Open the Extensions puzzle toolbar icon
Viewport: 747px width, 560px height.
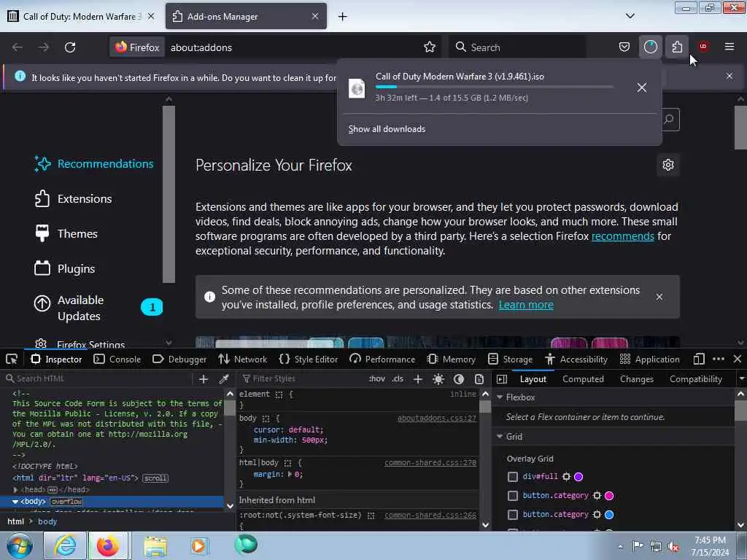pyautogui.click(x=677, y=47)
